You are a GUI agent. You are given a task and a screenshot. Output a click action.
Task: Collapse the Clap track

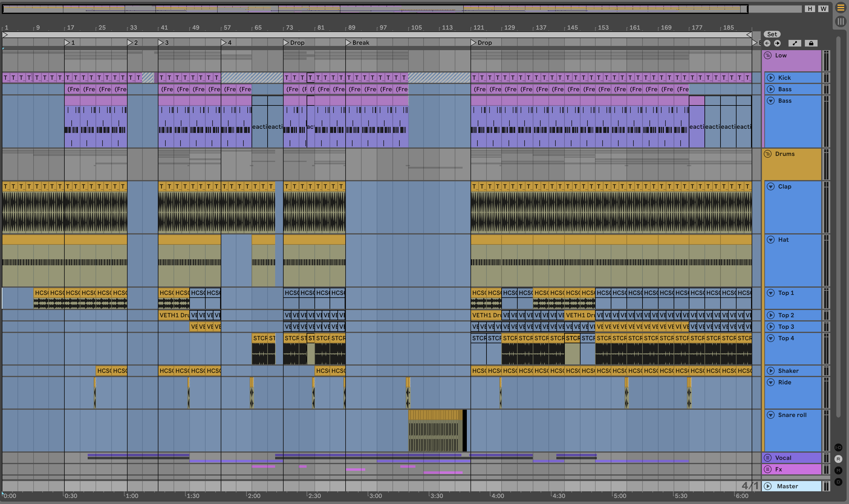point(770,186)
